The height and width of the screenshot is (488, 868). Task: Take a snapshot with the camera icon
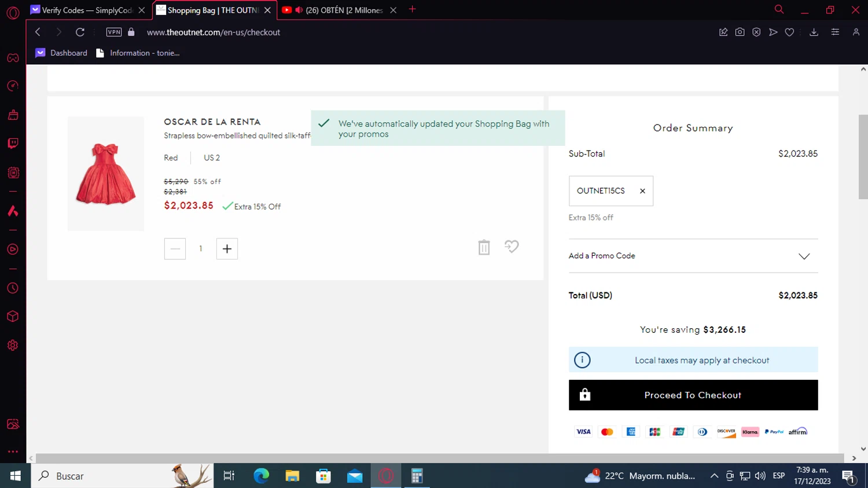(740, 32)
